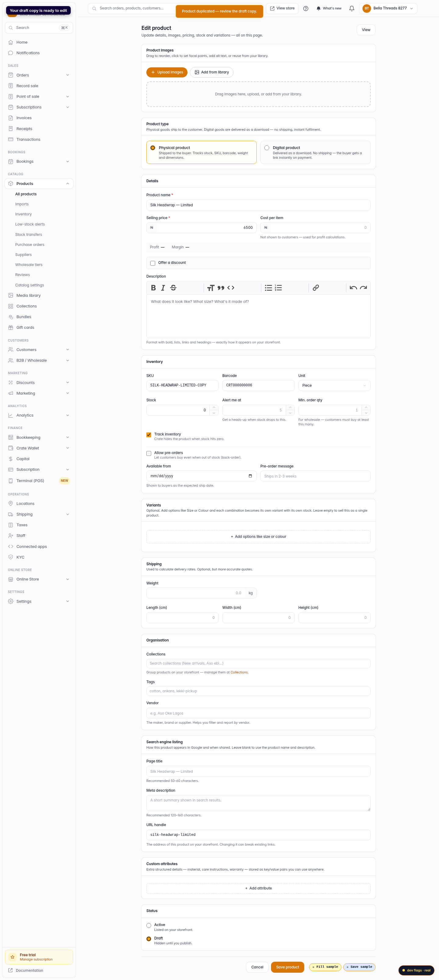Enable the Allow pre-orders checkbox
439x980 pixels.
click(x=149, y=453)
